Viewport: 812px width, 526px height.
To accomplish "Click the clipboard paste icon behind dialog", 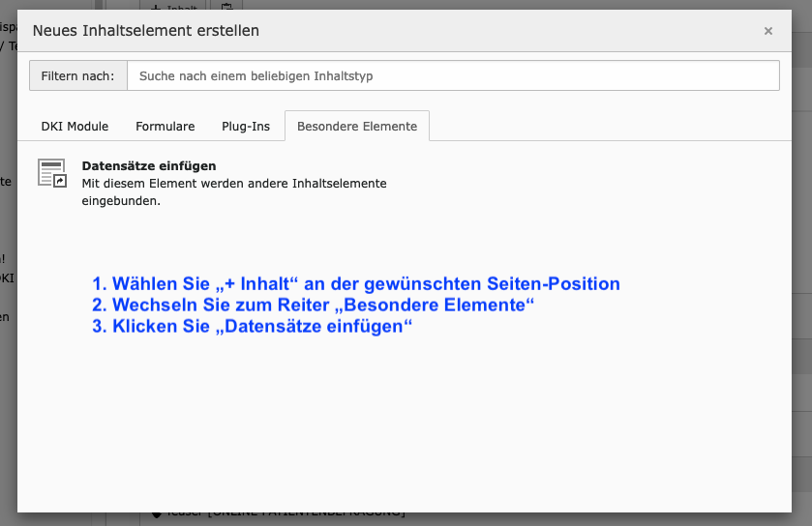I will 226,6.
